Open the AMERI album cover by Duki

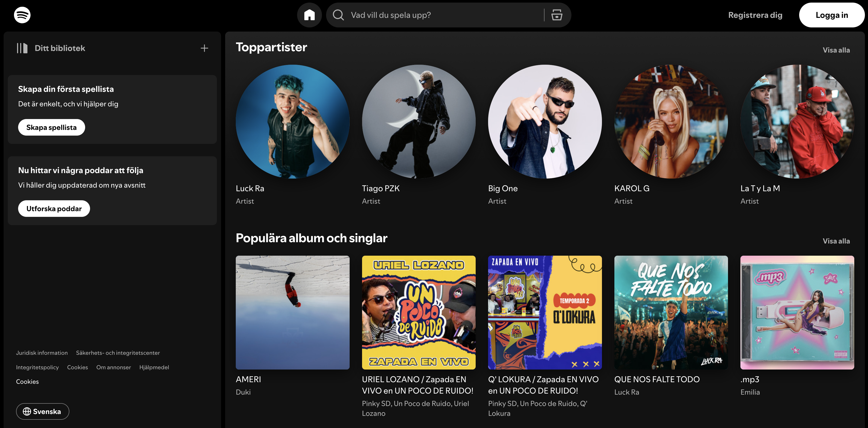(x=292, y=312)
